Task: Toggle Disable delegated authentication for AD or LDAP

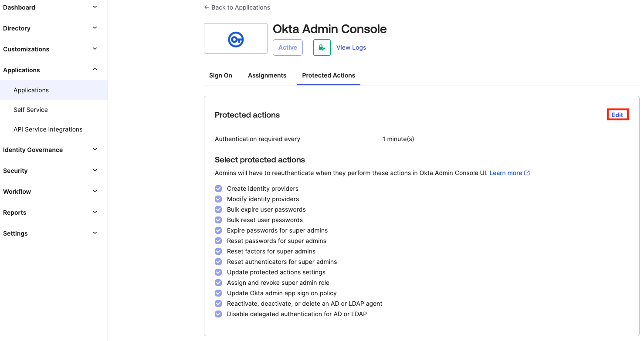Action: [218, 314]
